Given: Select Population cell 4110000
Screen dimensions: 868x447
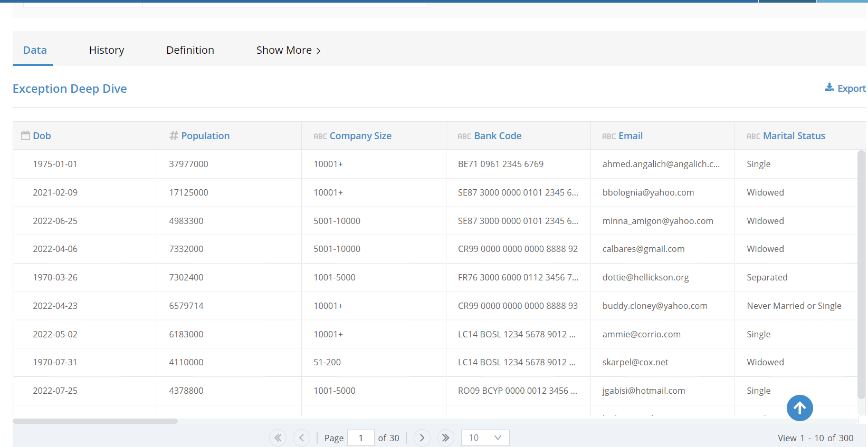Looking at the screenshot, I should click(186, 362).
